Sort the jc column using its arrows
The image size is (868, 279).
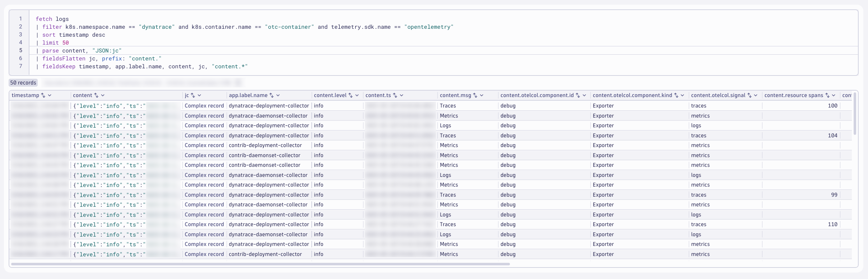coord(193,95)
